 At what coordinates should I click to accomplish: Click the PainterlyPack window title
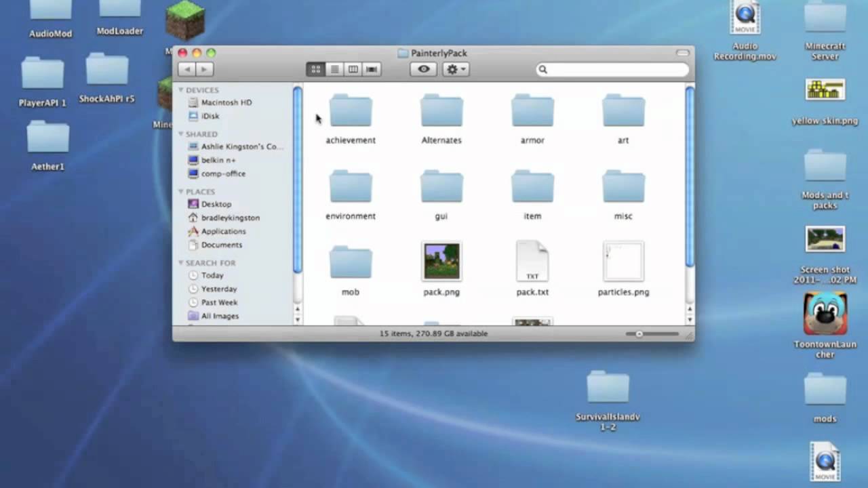coord(439,53)
